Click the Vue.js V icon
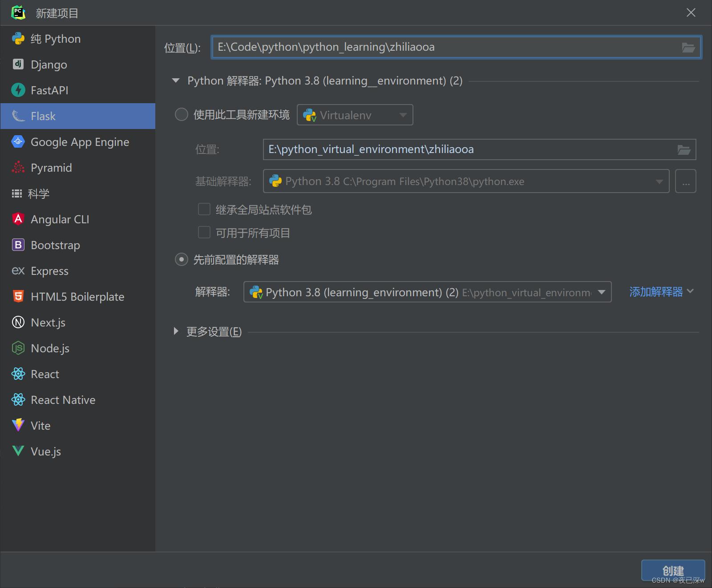This screenshot has height=588, width=712. click(18, 451)
